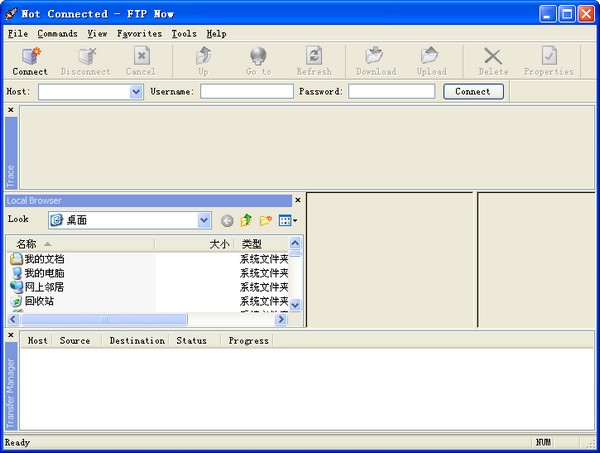Open the Help menu

[x=216, y=34]
